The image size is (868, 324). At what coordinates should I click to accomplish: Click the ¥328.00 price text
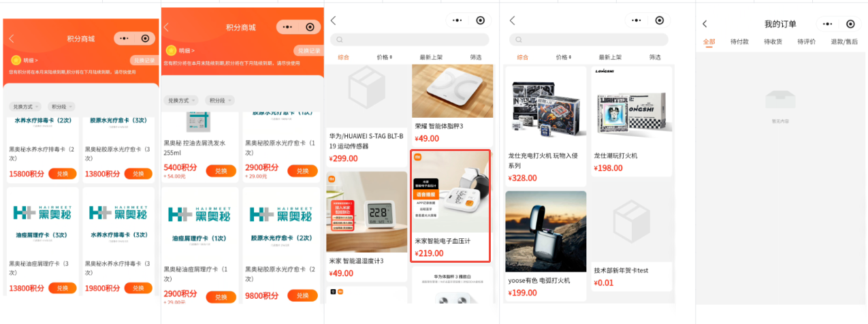click(523, 178)
